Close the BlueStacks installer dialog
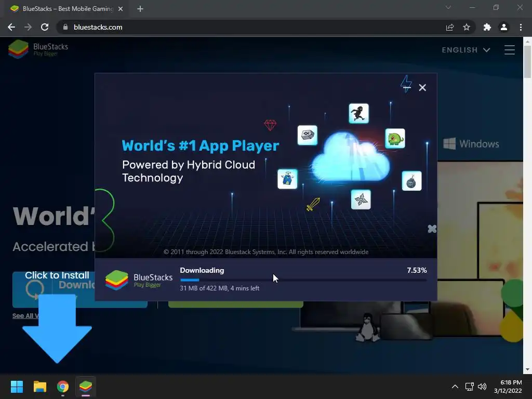The width and height of the screenshot is (532, 399). (x=422, y=87)
